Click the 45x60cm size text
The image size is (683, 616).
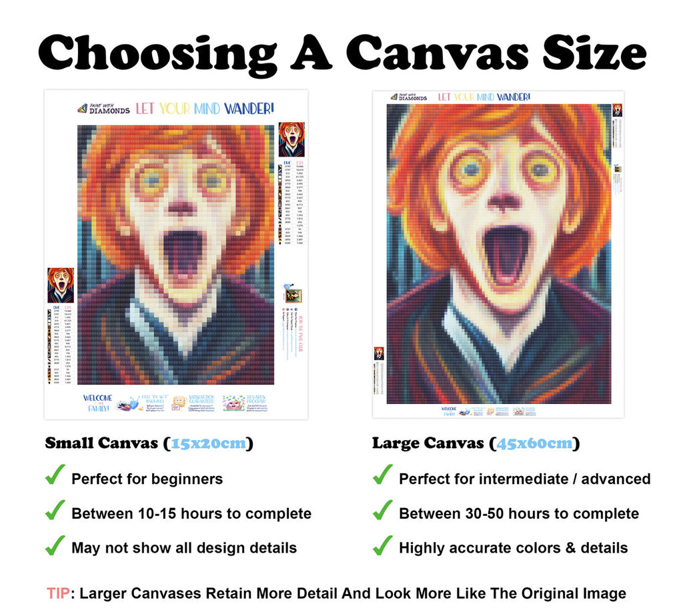pyautogui.click(x=534, y=443)
